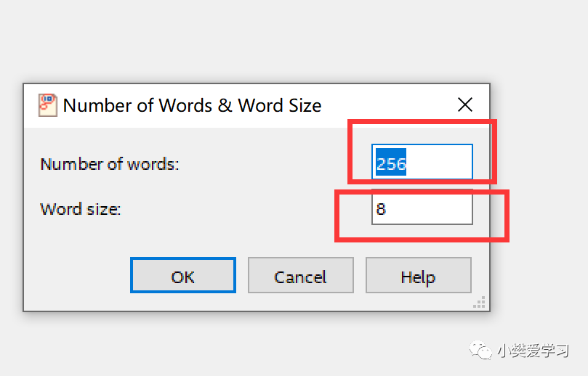Screen dimensions: 588x376
Task: Close the Number of Words dialog
Action: 465,105
